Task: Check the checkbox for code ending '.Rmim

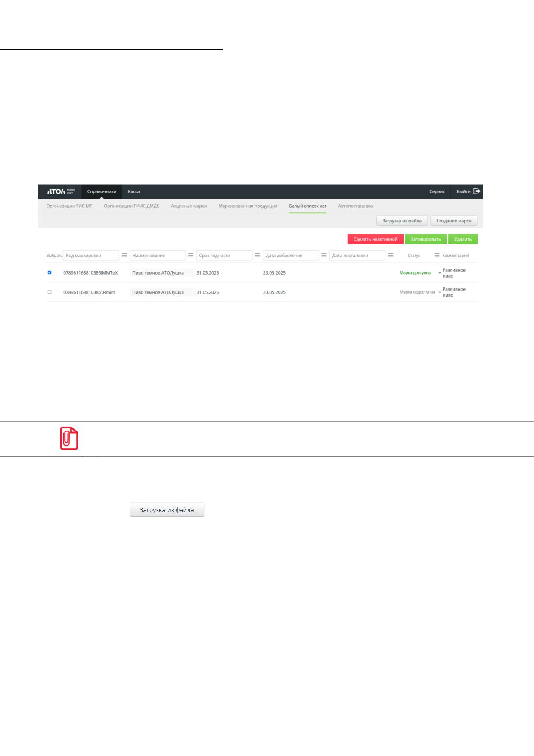Action: (x=50, y=292)
